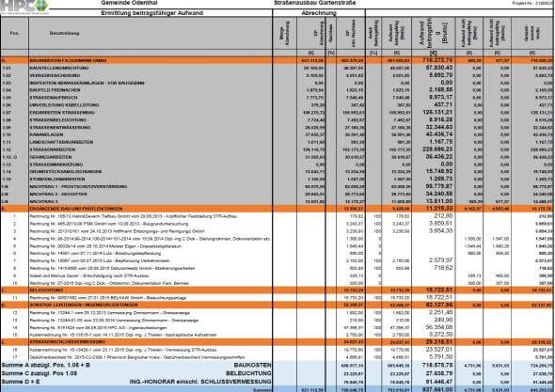Select the 'Pos.' column header
Screen dimensions: 555x392
point(14,33)
